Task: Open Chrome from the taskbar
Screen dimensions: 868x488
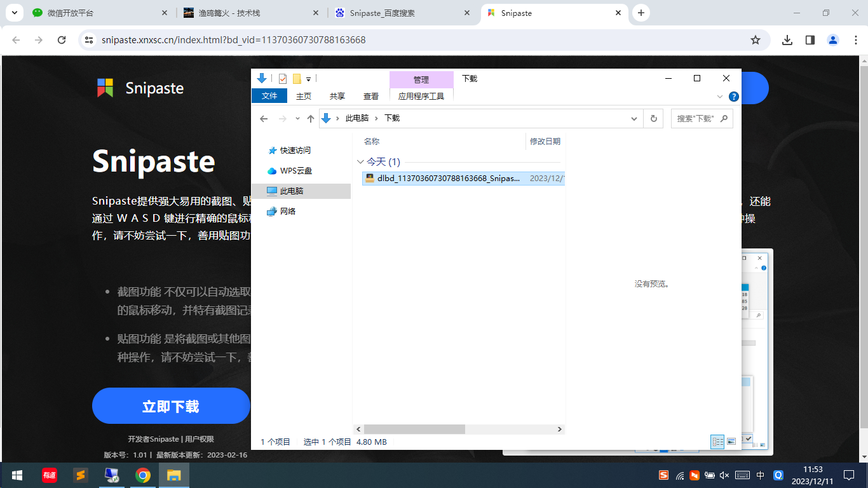Action: pos(143,475)
